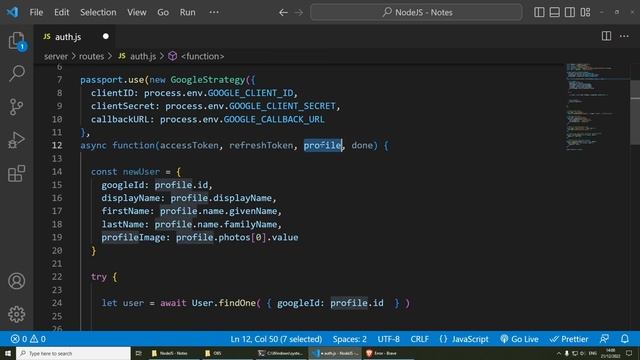
Task: Open the <function> breadcrumb dropdown
Action: point(196,56)
